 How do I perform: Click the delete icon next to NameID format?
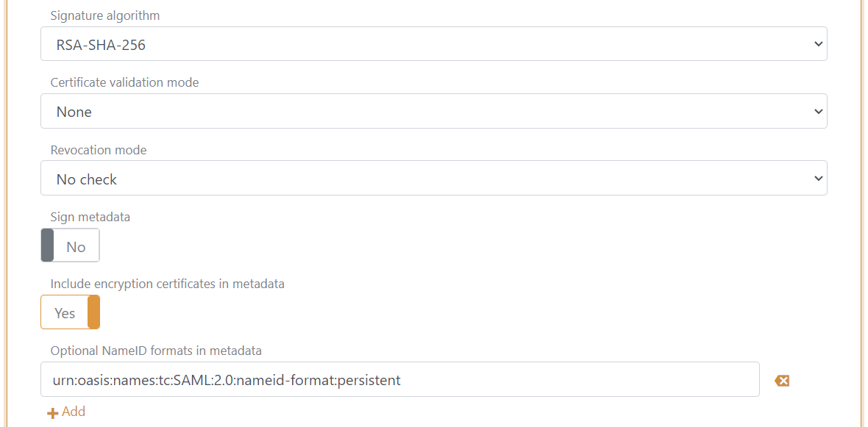click(782, 380)
